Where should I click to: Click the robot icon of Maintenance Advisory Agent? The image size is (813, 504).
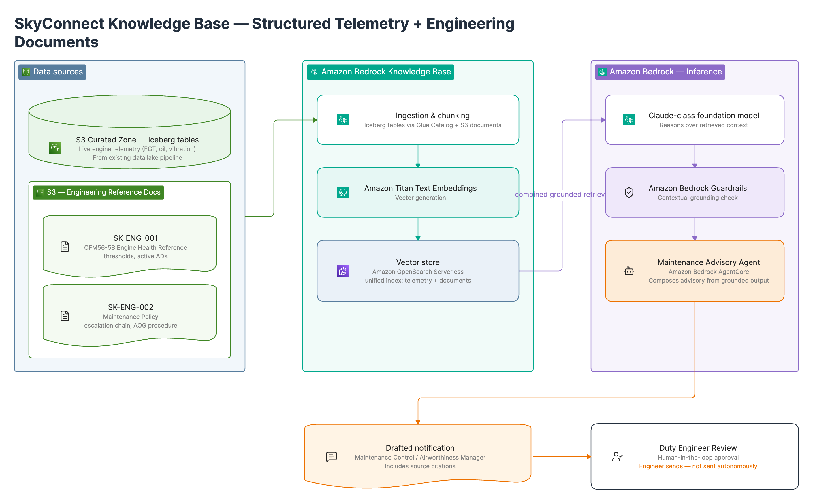pos(629,271)
